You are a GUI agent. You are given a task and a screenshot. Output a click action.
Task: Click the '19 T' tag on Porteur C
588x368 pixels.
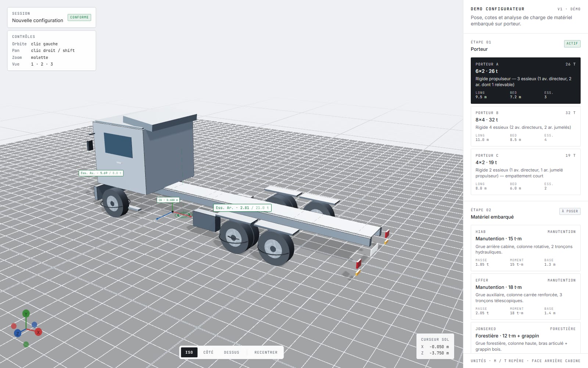[x=570, y=155]
